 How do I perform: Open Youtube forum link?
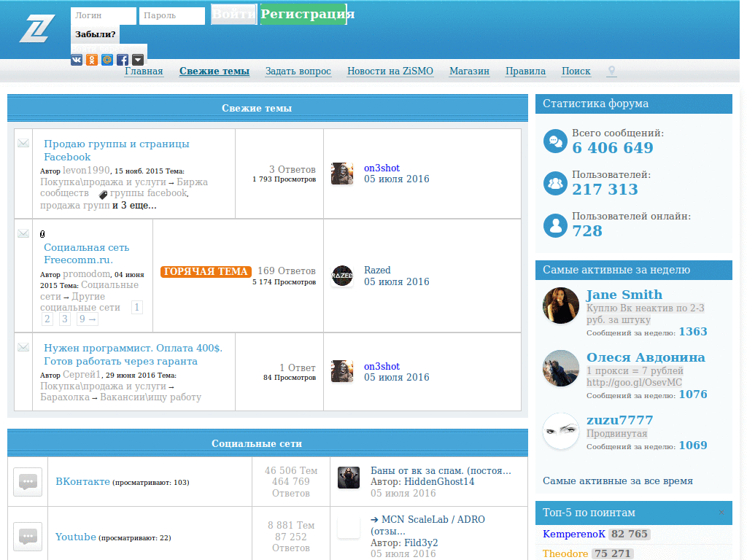(x=75, y=537)
